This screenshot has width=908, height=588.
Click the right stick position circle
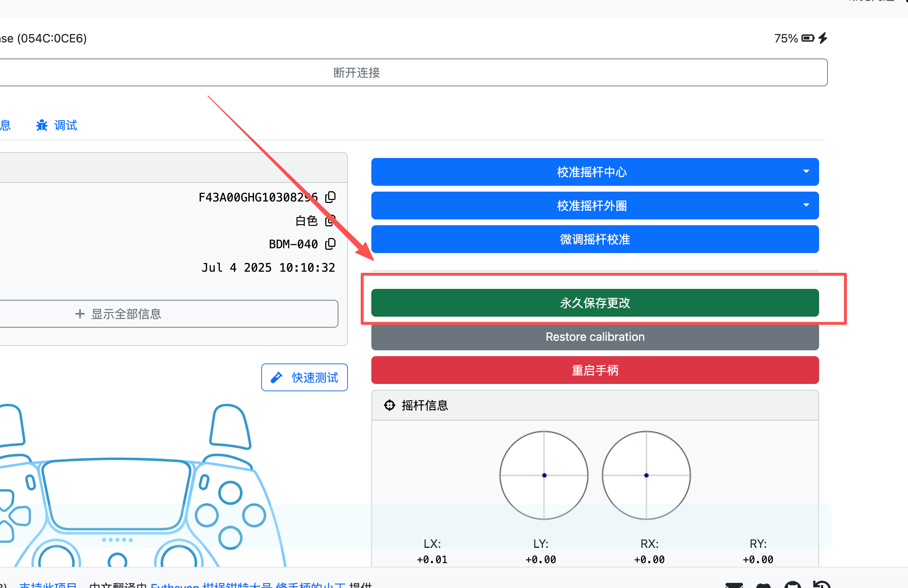point(646,475)
